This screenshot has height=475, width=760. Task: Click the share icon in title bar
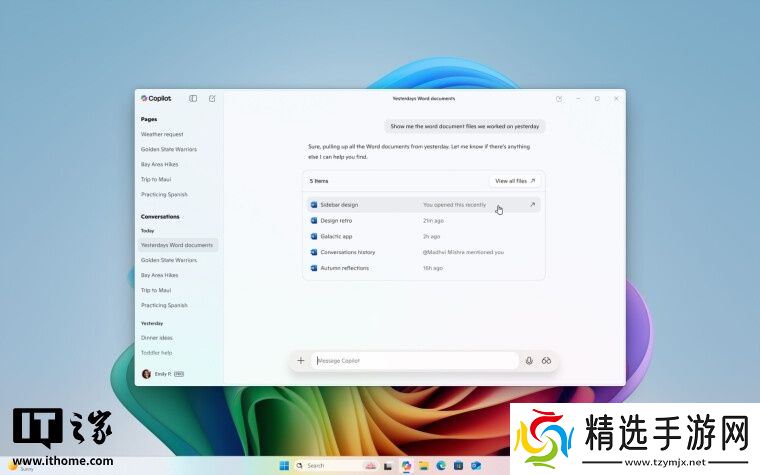tap(559, 98)
